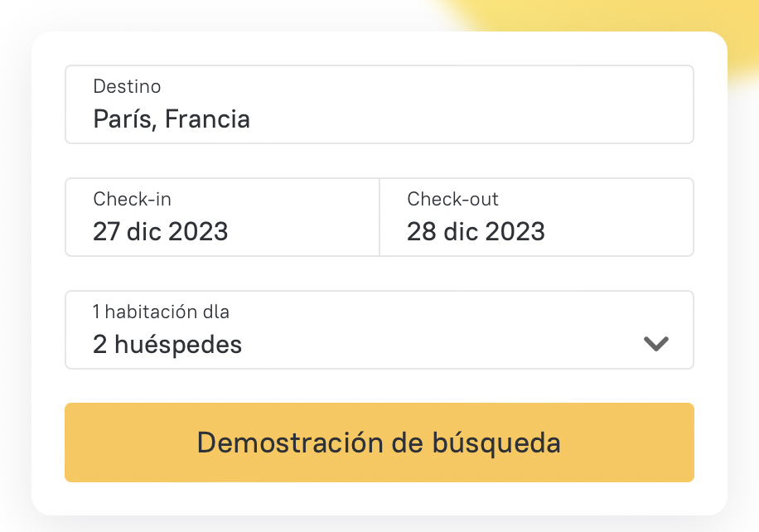Open the '2 huéspedes' selector
Screen dimensions: 759x532
tap(167, 344)
